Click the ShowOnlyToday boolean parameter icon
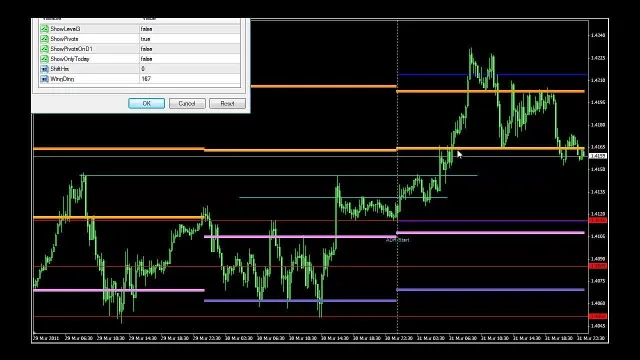 [x=44, y=59]
